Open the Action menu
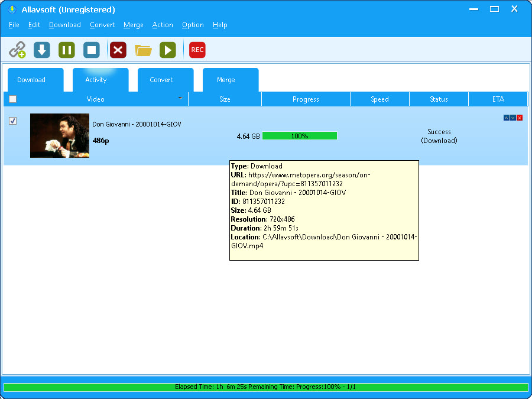532x399 pixels. point(163,25)
